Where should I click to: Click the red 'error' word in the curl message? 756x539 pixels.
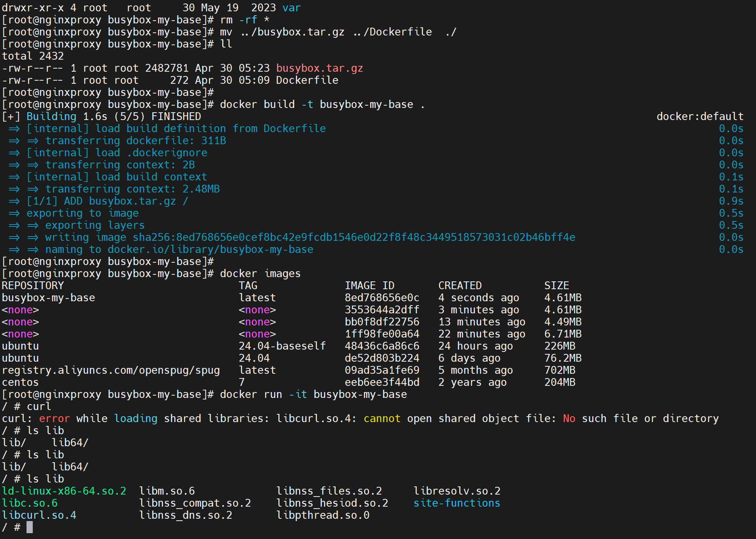coord(54,419)
